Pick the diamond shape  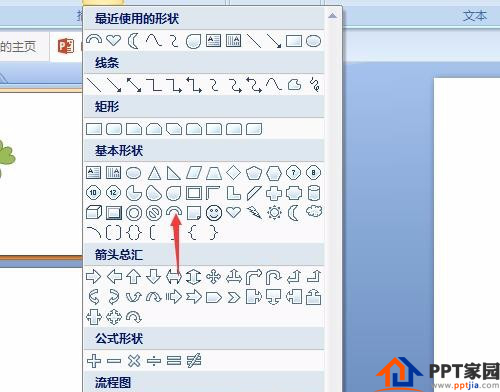click(x=233, y=173)
